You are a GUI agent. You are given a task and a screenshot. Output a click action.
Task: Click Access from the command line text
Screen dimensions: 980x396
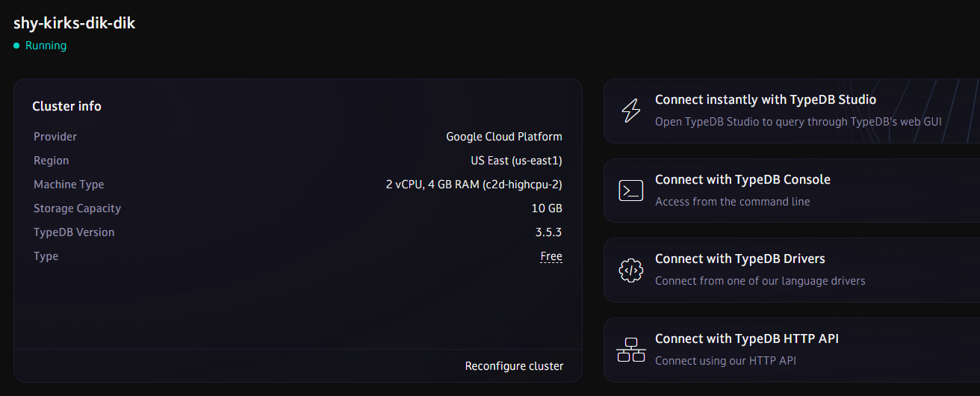point(732,202)
